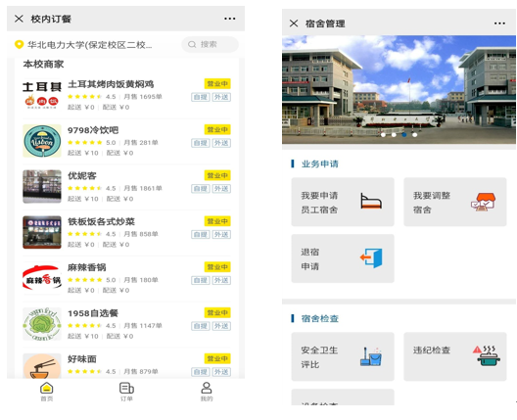Open the more options menu in 宿舍管理

click(499, 23)
